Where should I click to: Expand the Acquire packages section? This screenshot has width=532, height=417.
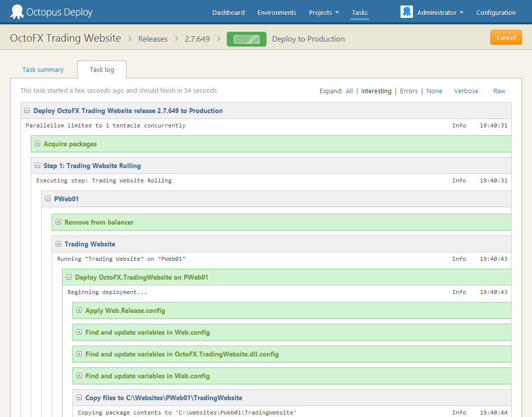coord(38,144)
